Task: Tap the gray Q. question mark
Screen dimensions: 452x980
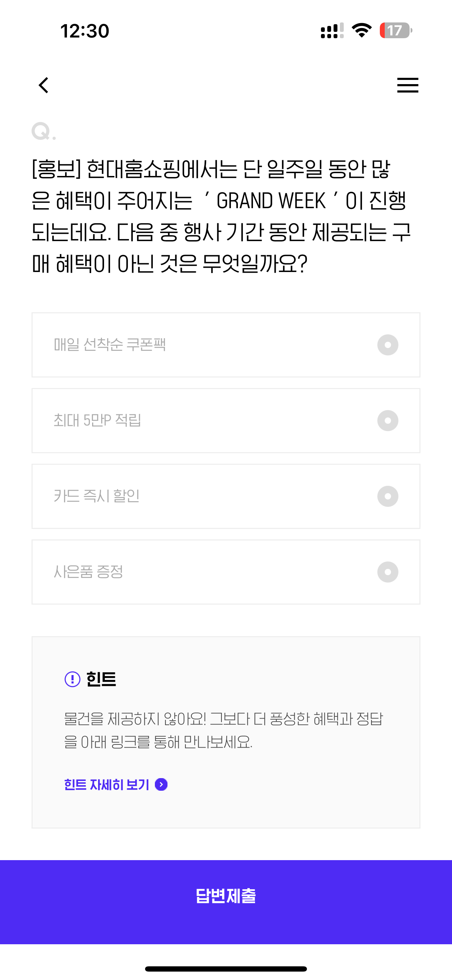Action: tap(44, 131)
